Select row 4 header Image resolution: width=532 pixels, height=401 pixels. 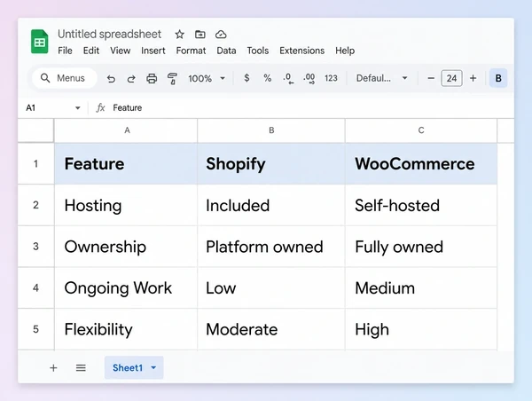[35, 288]
